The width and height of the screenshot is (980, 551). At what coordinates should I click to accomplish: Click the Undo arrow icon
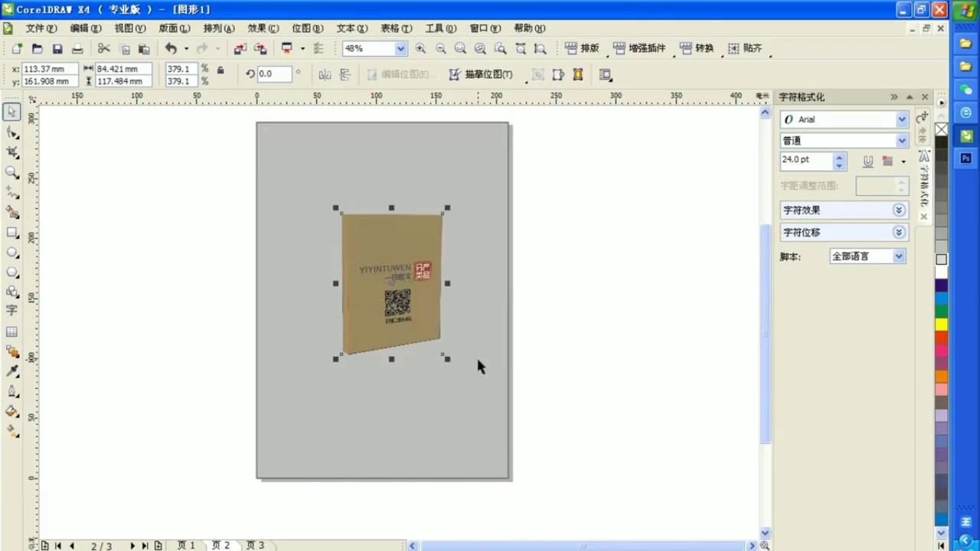[x=171, y=48]
